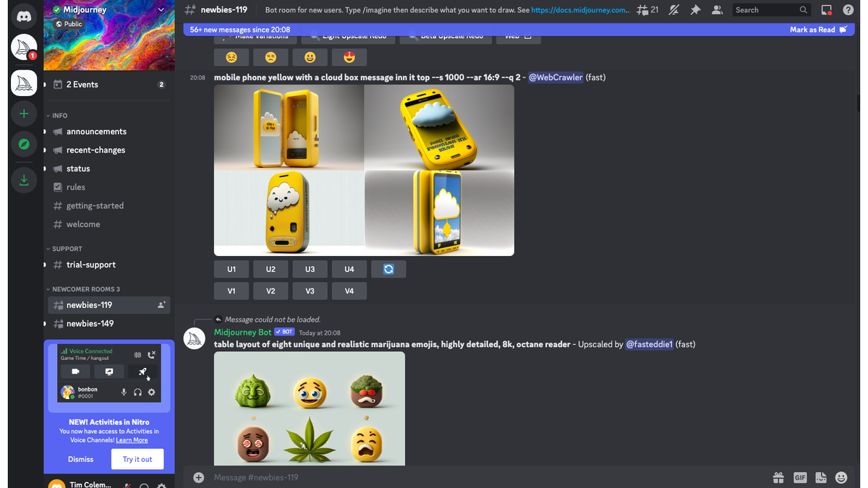Screen dimensions: 868x488
Task: Disconnect from the voice channel
Action: coord(150,355)
